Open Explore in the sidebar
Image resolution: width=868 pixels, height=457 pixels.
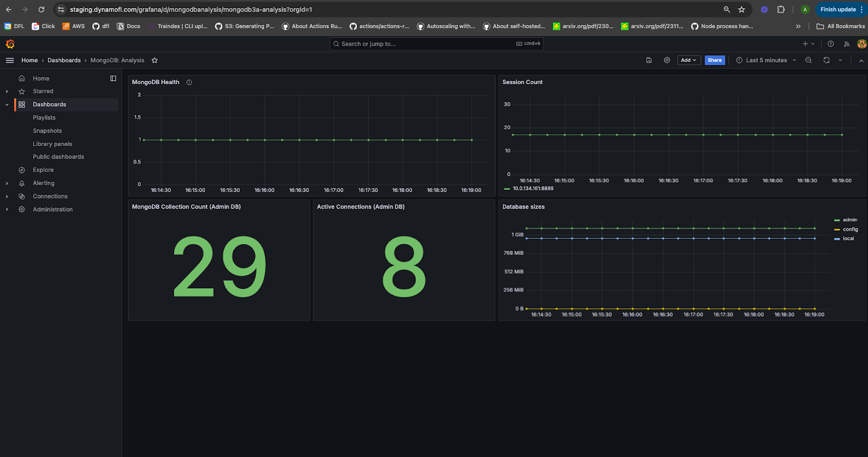pos(43,170)
